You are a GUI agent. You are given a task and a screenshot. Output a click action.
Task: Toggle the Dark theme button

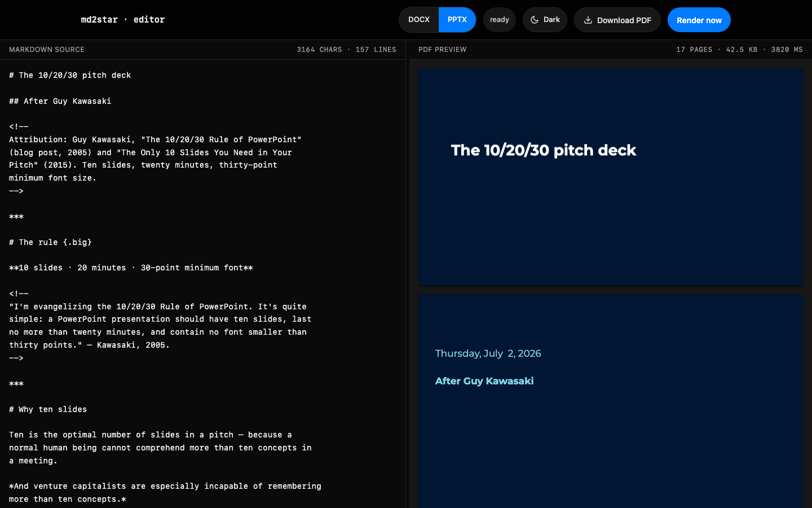tap(545, 20)
